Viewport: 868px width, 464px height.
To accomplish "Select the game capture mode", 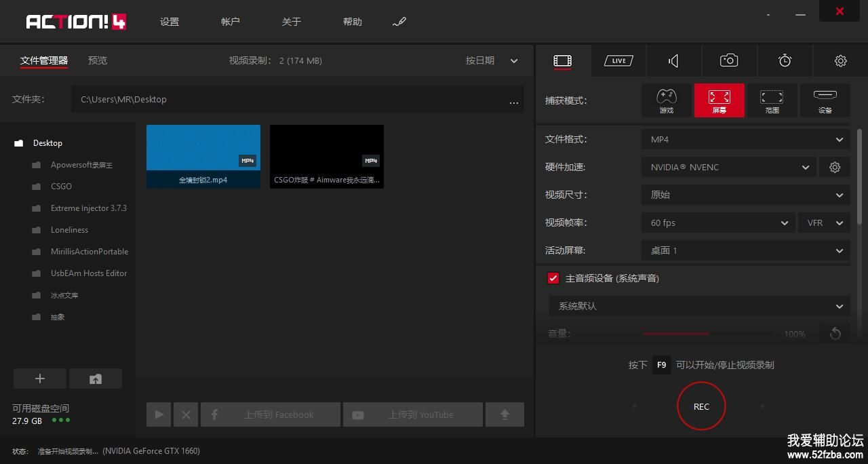I will coord(667,100).
